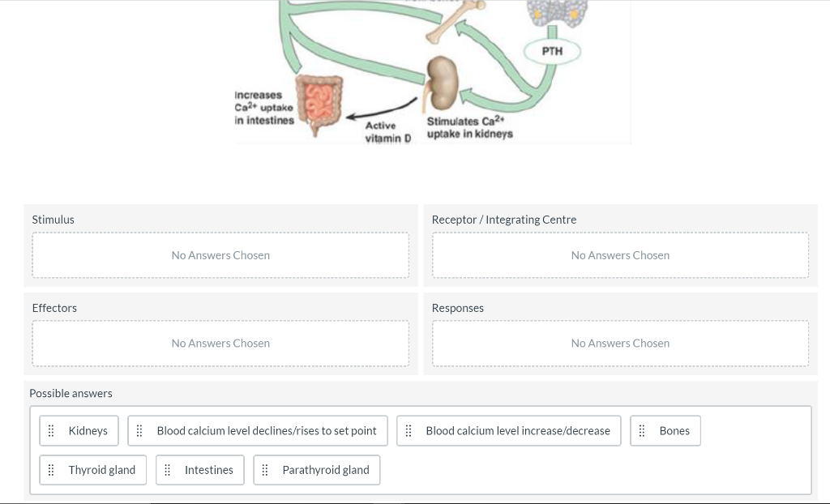Click the Effectors drop zone
Viewport: 830px width, 504px height.
click(x=220, y=343)
